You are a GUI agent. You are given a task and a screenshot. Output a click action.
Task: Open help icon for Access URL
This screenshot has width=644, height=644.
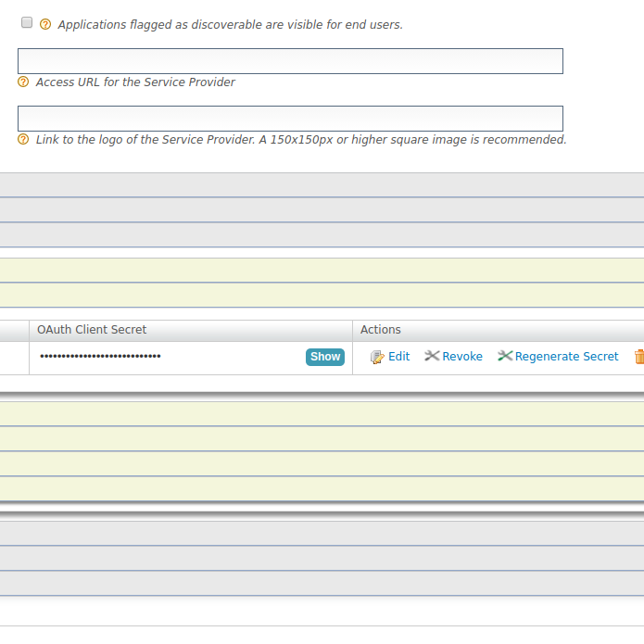23,82
